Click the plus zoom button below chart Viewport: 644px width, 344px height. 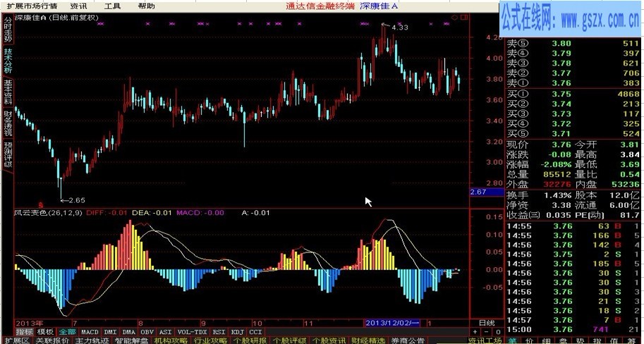pyautogui.click(x=475, y=332)
